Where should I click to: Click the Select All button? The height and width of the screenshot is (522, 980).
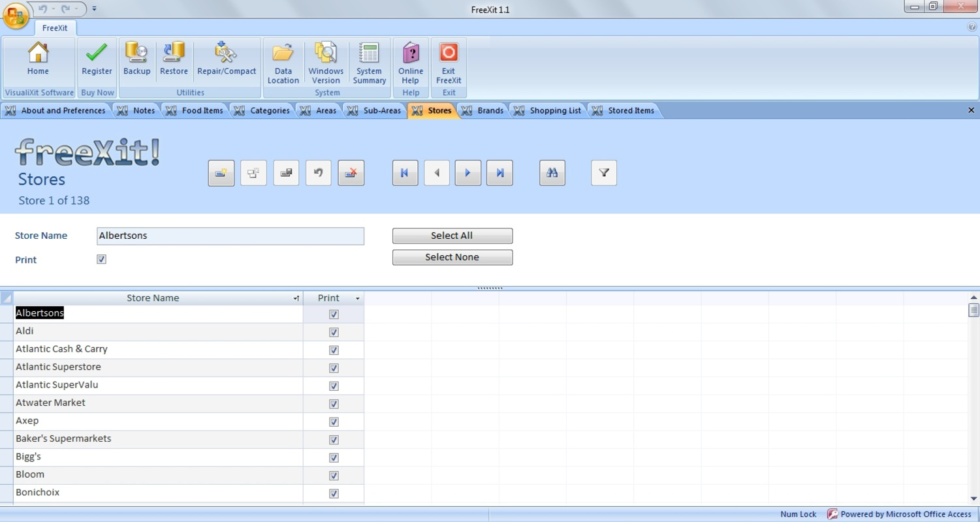point(452,236)
